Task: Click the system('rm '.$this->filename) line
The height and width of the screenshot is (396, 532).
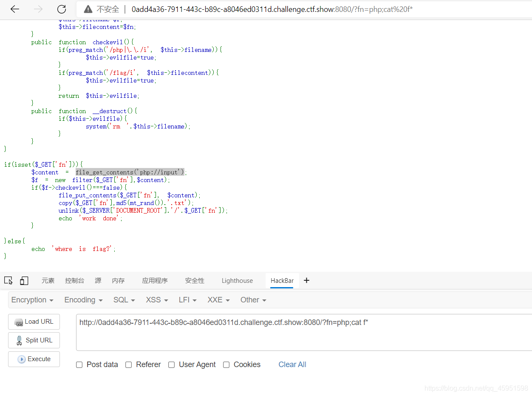Action: coord(138,126)
